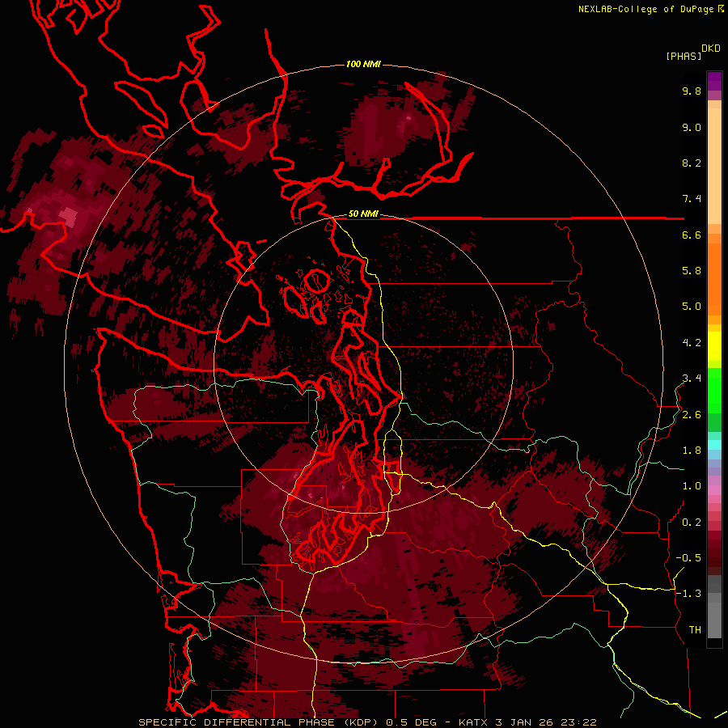Click the 8.2 legend value
The height and width of the screenshot is (728, 728).
tap(692, 163)
